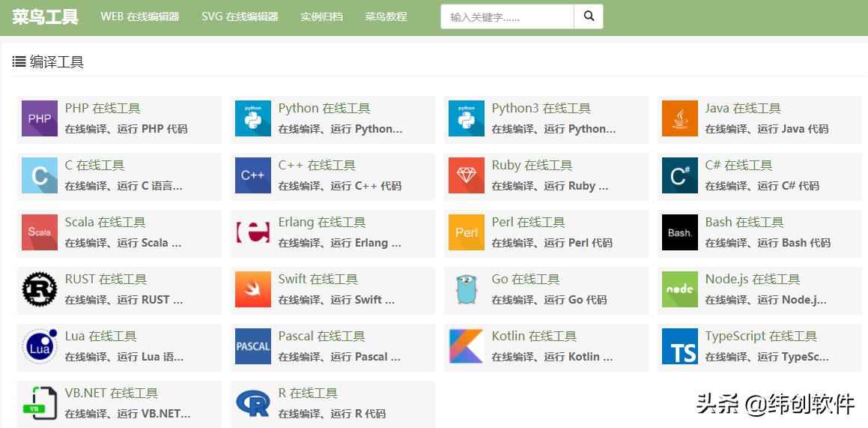Image resolution: width=868 pixels, height=428 pixels.
Task: Click the Lua logo icon
Action: [39, 346]
